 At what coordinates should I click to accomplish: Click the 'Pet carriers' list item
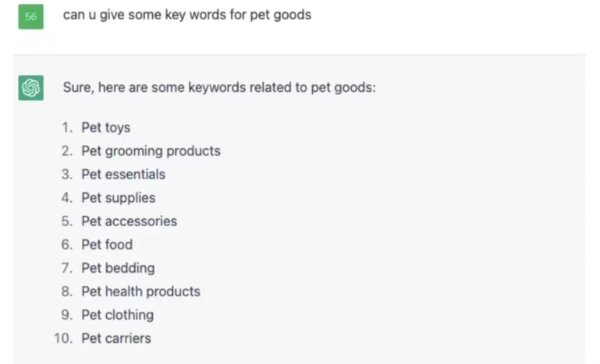pyautogui.click(x=116, y=338)
